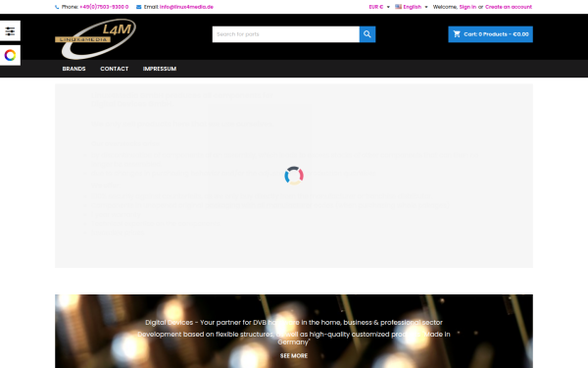Click the US flag language icon
Image resolution: width=588 pixels, height=368 pixels.
[x=398, y=7]
